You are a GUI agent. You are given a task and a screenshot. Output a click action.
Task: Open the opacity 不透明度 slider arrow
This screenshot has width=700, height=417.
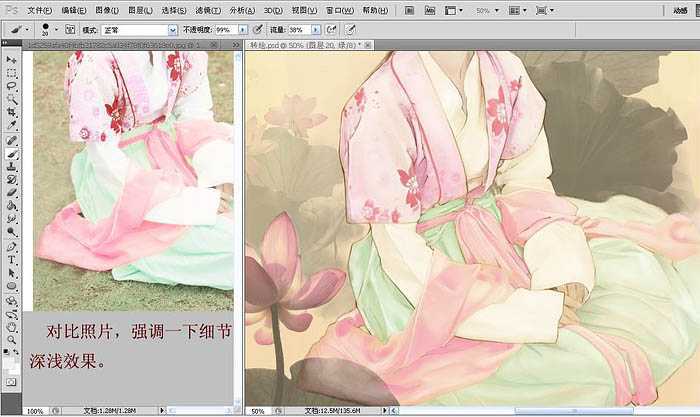[242, 30]
